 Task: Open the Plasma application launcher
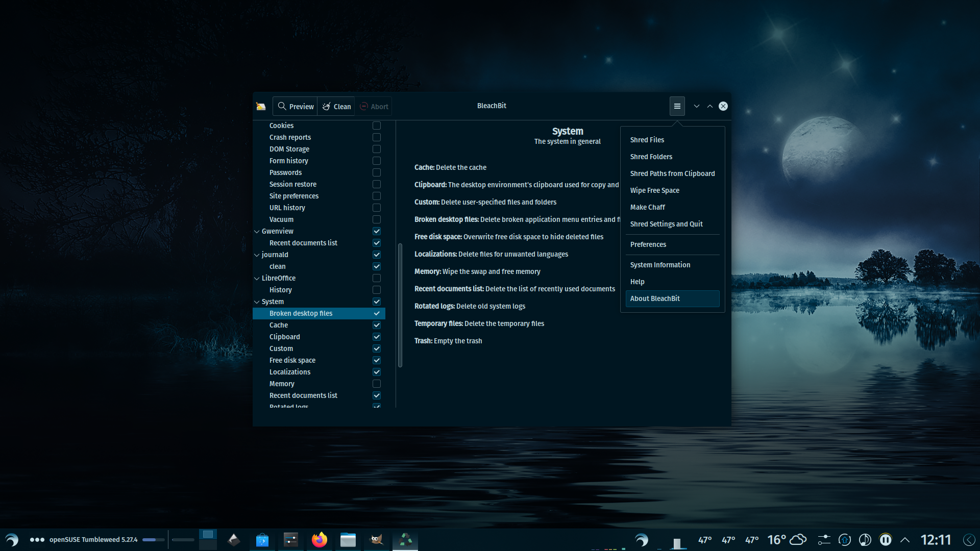click(12, 540)
